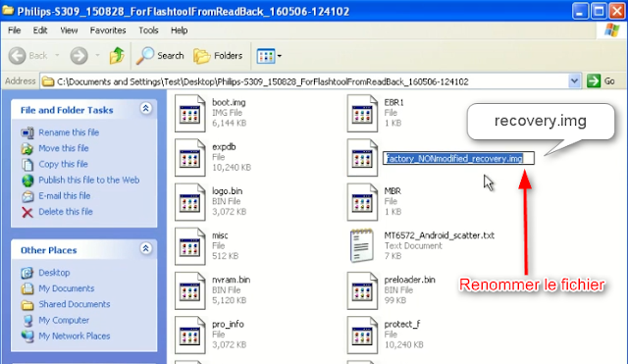Select the expdb file icon
The width and height of the screenshot is (628, 364).
click(x=189, y=158)
